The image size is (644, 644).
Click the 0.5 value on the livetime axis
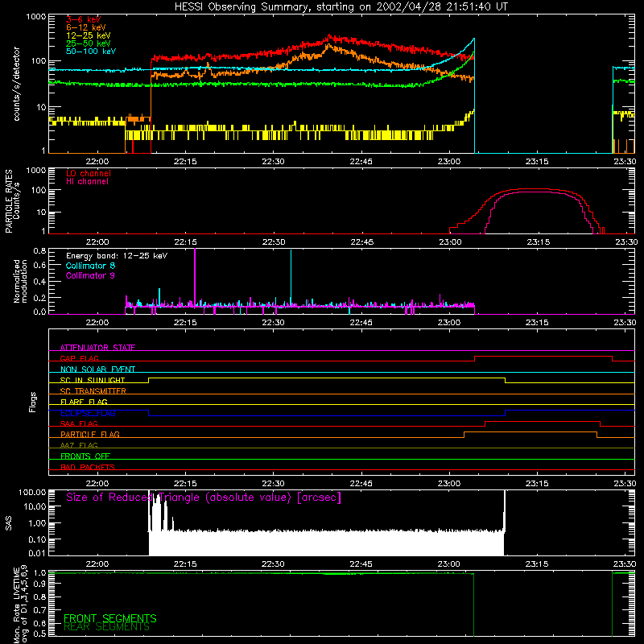pos(39,634)
